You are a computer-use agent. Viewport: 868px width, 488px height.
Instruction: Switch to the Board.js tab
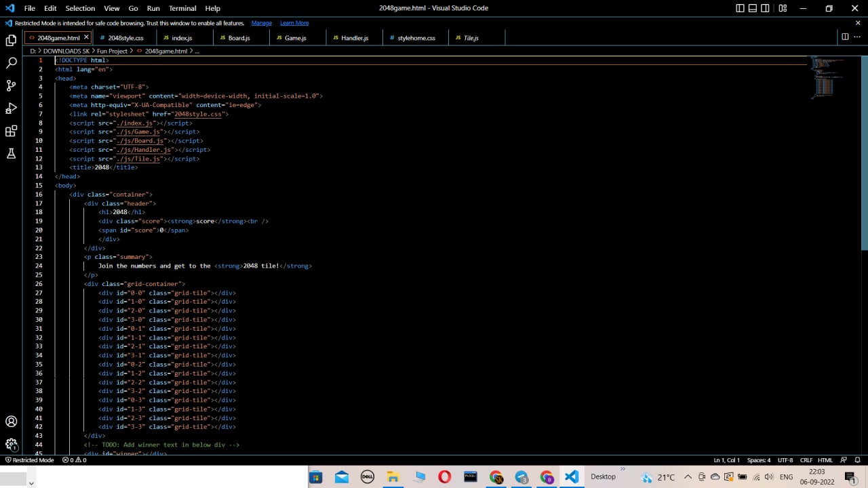pyautogui.click(x=241, y=38)
